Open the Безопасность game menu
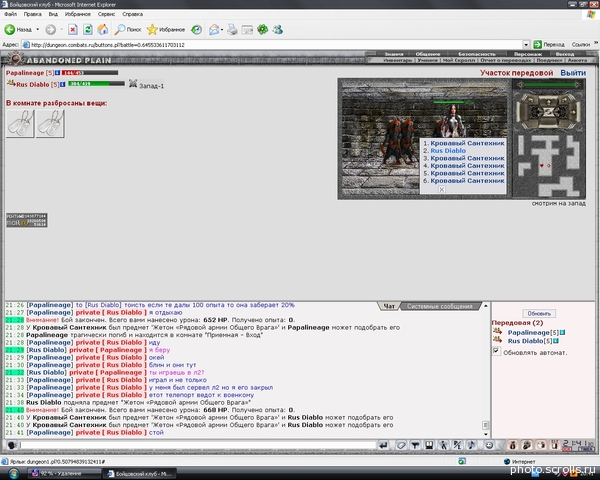The height and width of the screenshot is (480, 600). pos(477,54)
